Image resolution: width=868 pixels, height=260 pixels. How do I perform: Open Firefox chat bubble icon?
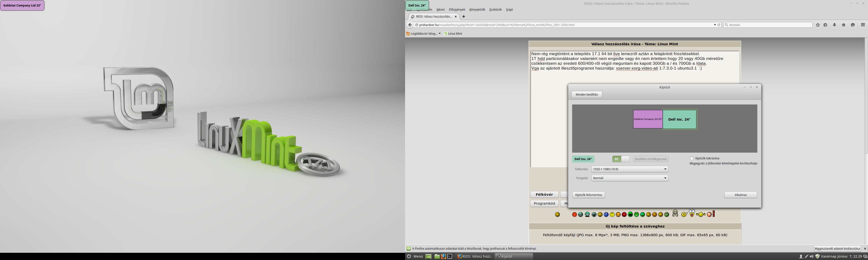pos(853,25)
